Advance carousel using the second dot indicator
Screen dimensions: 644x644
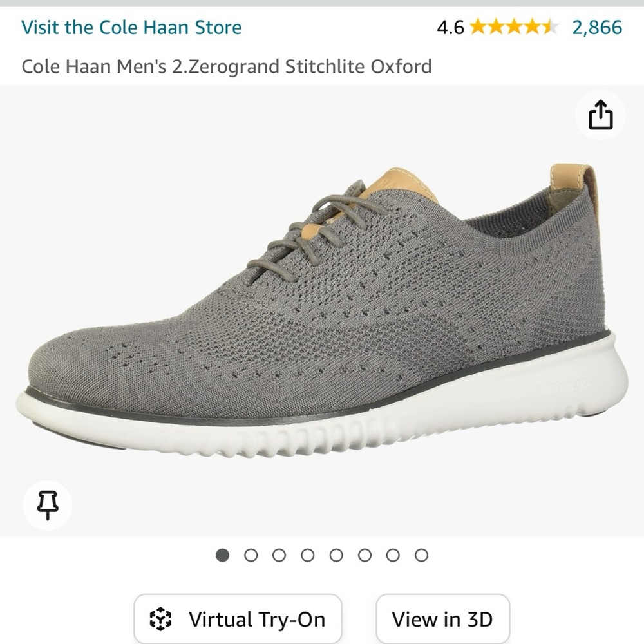coord(251,554)
